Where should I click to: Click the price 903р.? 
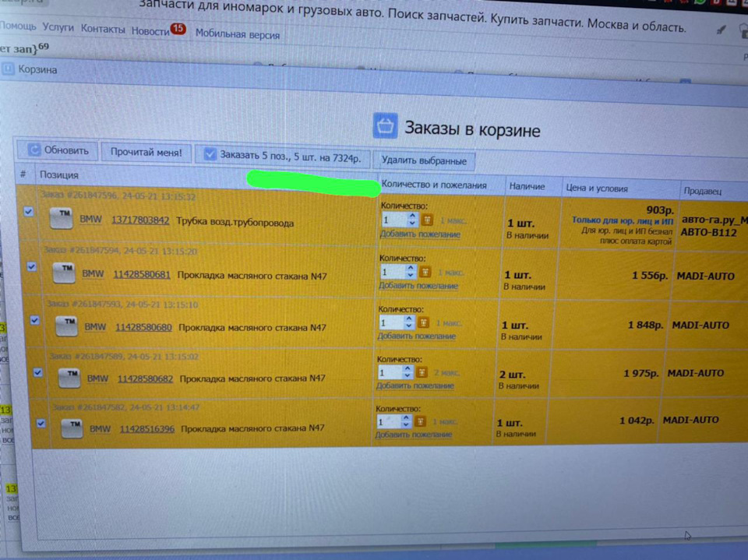(660, 210)
